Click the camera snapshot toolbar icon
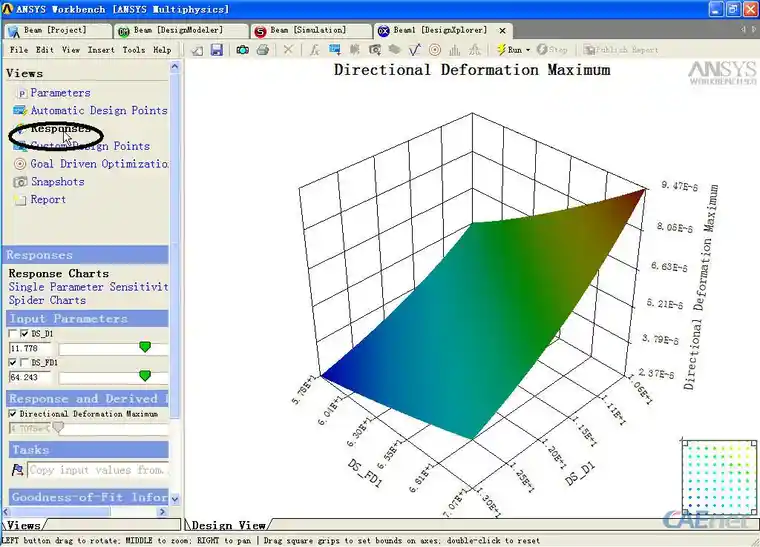 (242, 49)
